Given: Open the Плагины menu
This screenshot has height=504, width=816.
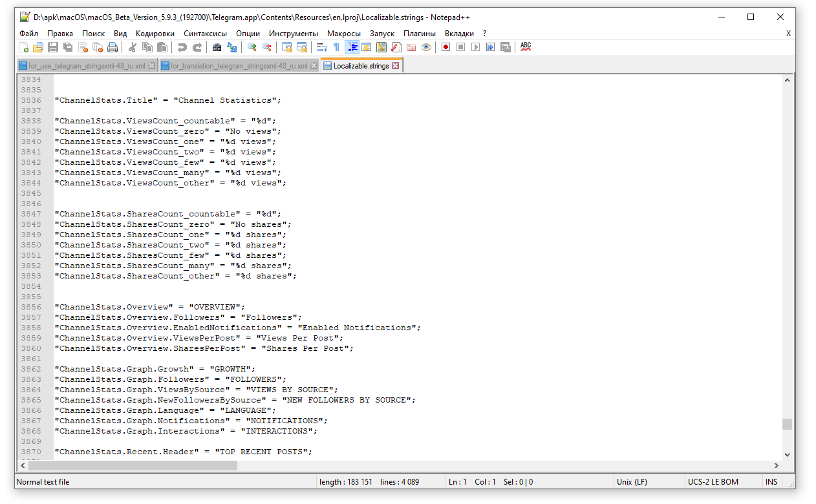Looking at the screenshot, I should [420, 34].
